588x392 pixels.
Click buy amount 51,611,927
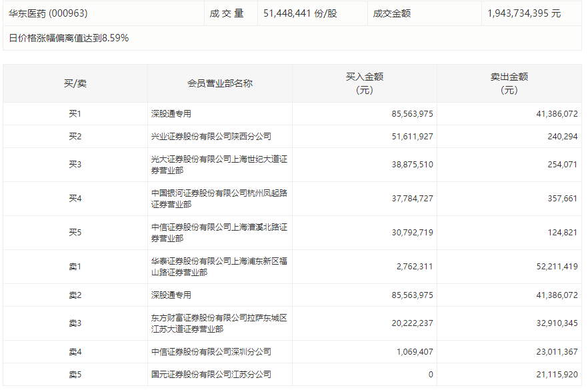tap(412, 136)
